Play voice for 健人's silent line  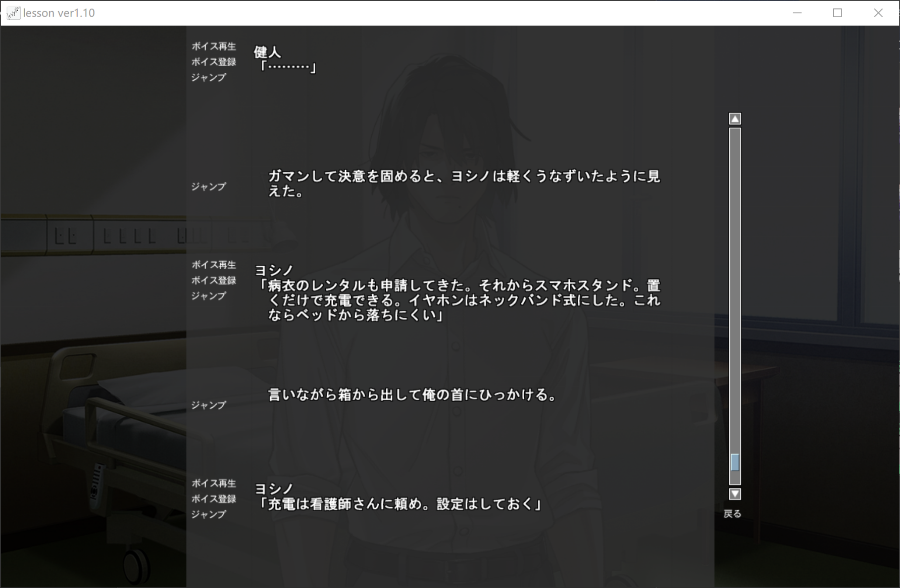click(x=214, y=46)
